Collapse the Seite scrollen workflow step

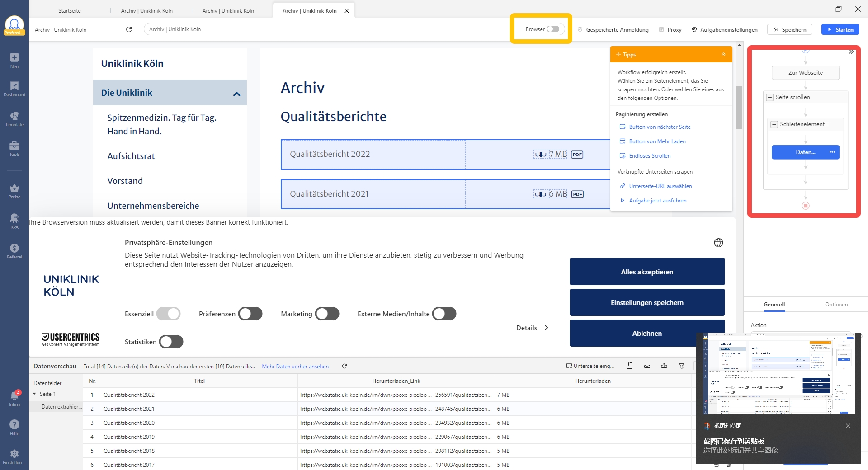tap(770, 97)
